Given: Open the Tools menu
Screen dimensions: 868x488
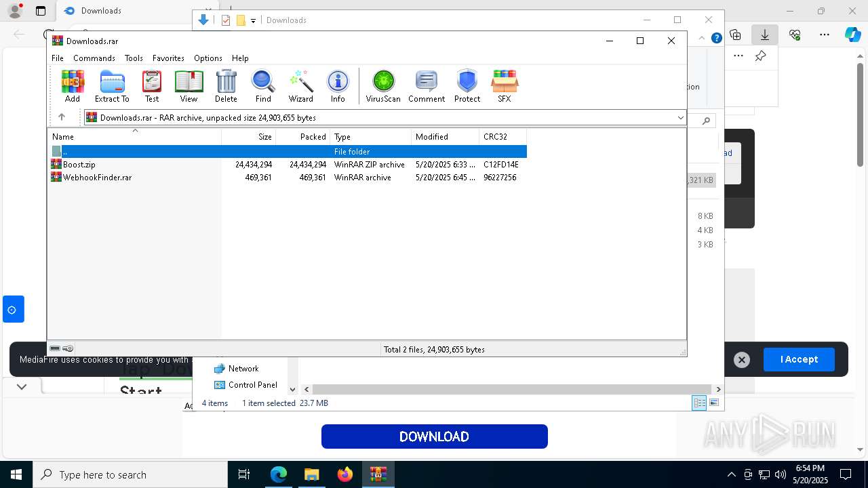Looking at the screenshot, I should pyautogui.click(x=134, y=58).
